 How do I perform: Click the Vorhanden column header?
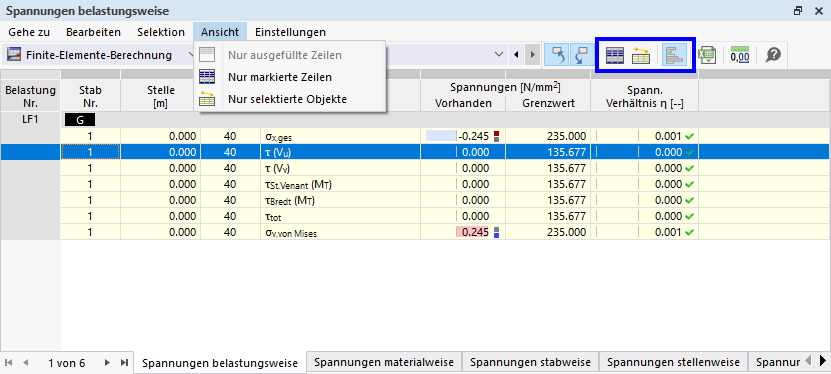click(463, 103)
